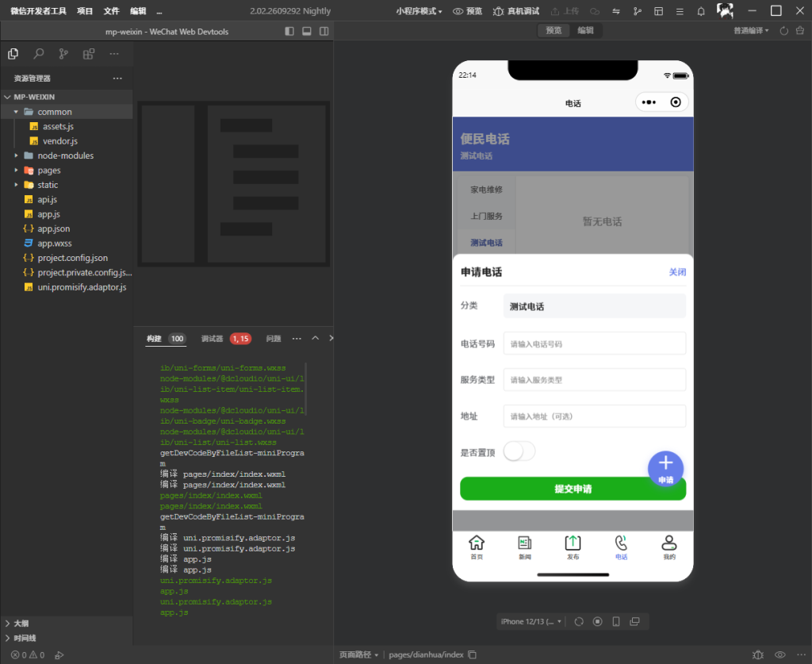Toggle the bottom panel layout icon in editor header
The height and width of the screenshot is (664, 812).
[x=307, y=31]
